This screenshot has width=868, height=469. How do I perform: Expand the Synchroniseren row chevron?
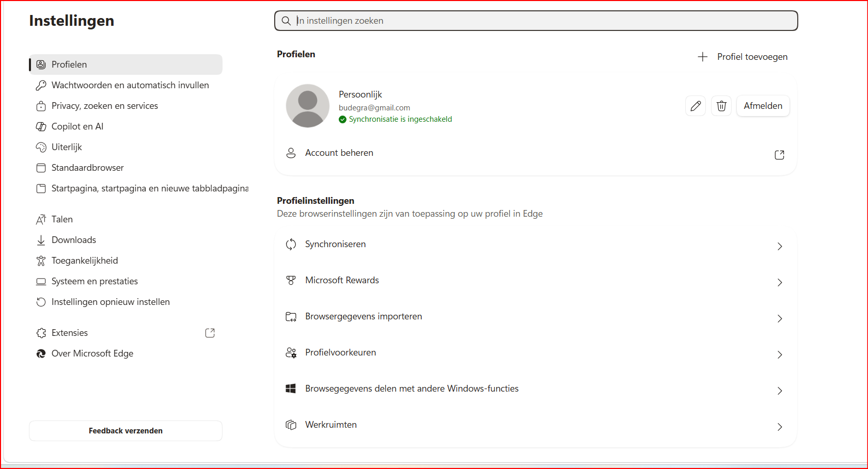(x=780, y=246)
